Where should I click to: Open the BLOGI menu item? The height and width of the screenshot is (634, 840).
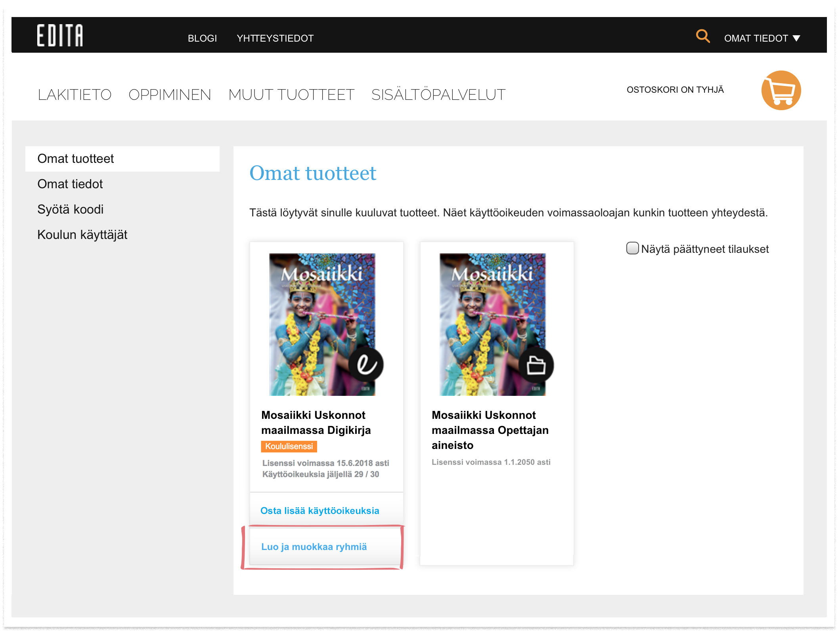202,38
